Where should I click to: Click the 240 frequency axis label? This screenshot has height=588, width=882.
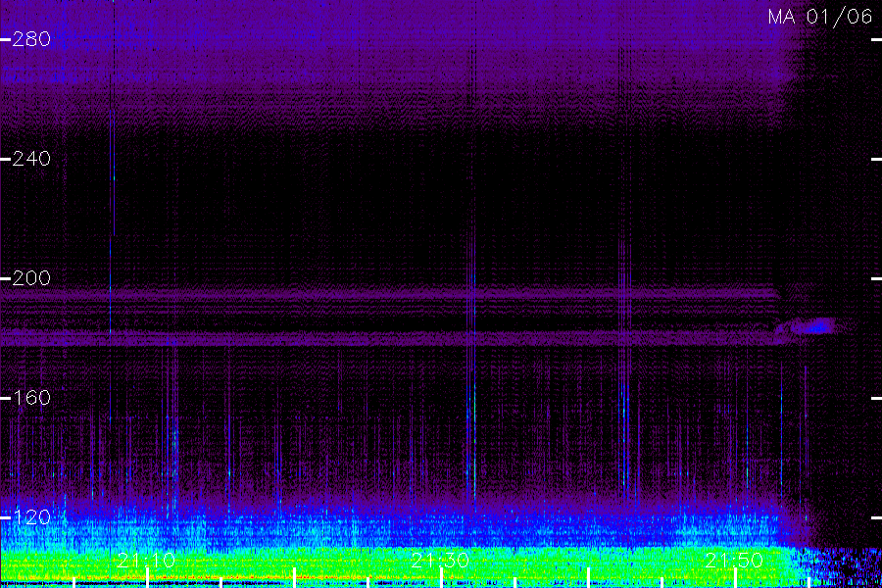[31, 159]
